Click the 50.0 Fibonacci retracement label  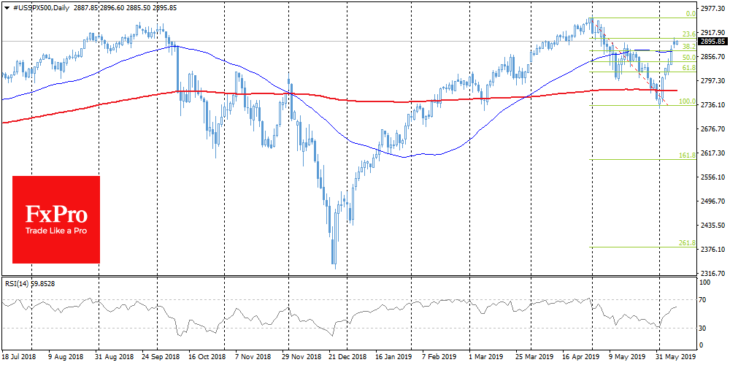pyautogui.click(x=689, y=57)
